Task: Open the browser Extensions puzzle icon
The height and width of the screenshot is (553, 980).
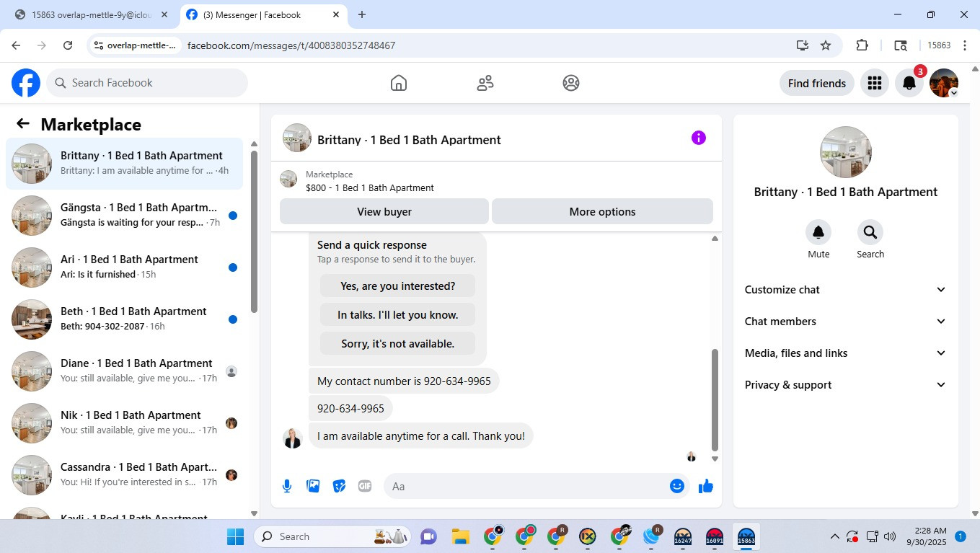Action: pos(862,45)
